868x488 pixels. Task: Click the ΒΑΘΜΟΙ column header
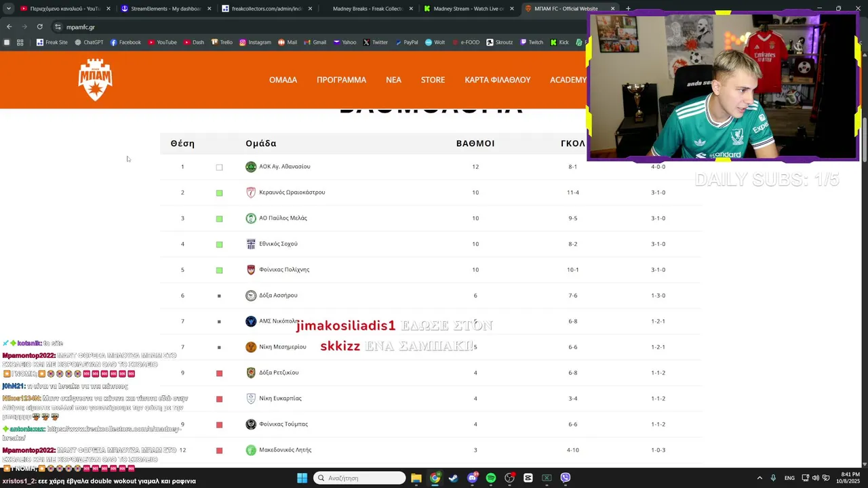(475, 144)
